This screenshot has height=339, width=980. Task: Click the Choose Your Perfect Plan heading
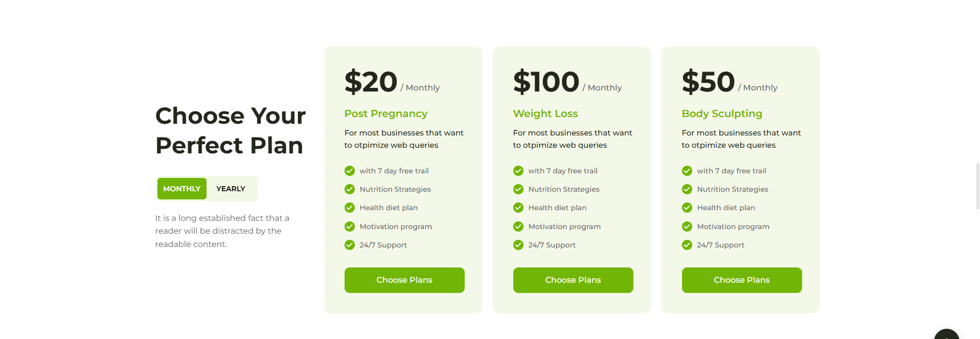click(x=231, y=130)
